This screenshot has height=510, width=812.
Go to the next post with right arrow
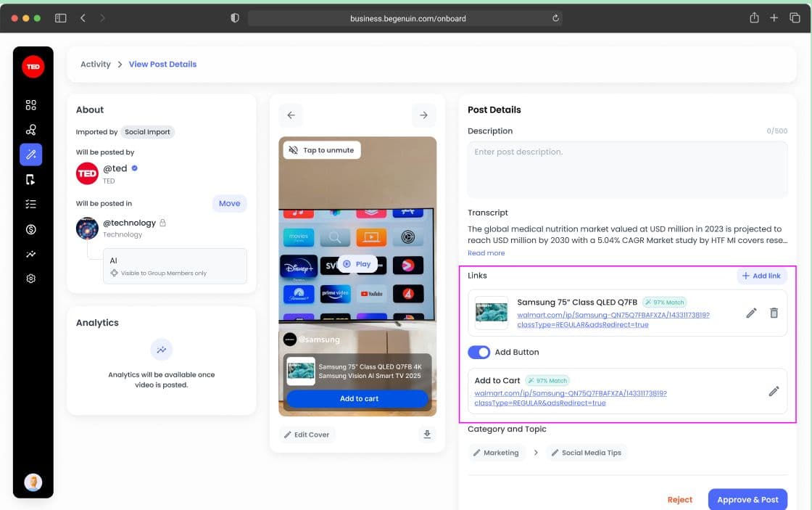[x=423, y=115]
